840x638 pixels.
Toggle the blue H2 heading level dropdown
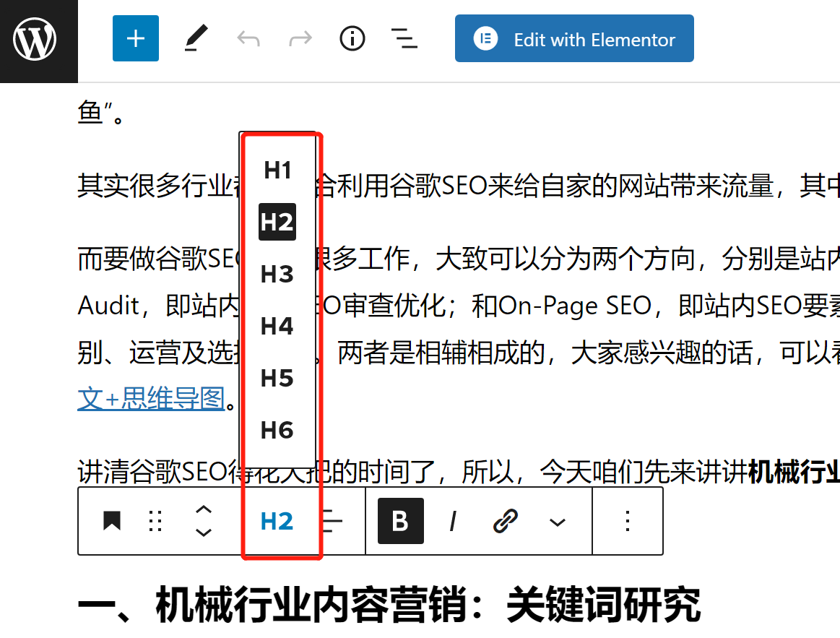point(277,521)
